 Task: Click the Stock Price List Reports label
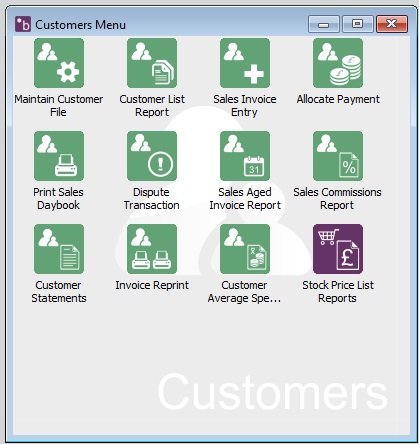pos(338,292)
